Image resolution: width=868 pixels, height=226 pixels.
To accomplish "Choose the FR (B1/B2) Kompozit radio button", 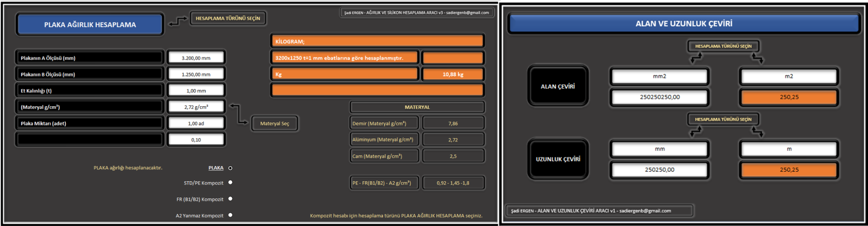I will coord(230,199).
